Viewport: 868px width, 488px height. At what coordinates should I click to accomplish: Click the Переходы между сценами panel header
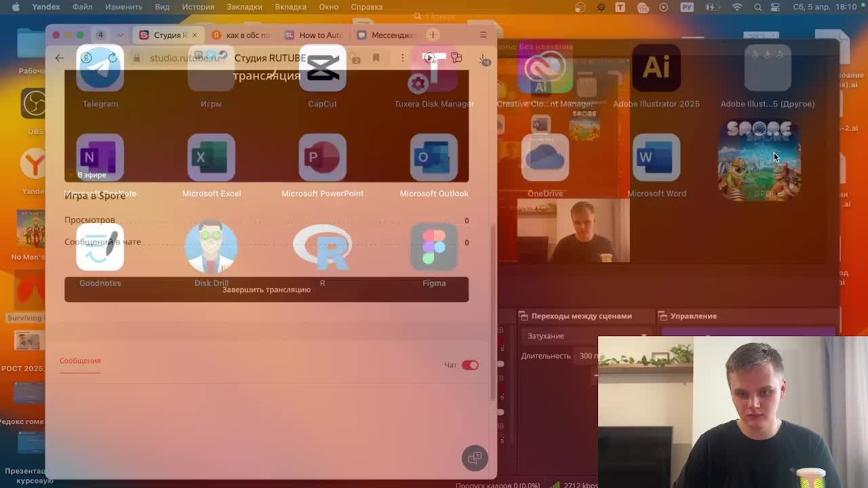pos(581,316)
